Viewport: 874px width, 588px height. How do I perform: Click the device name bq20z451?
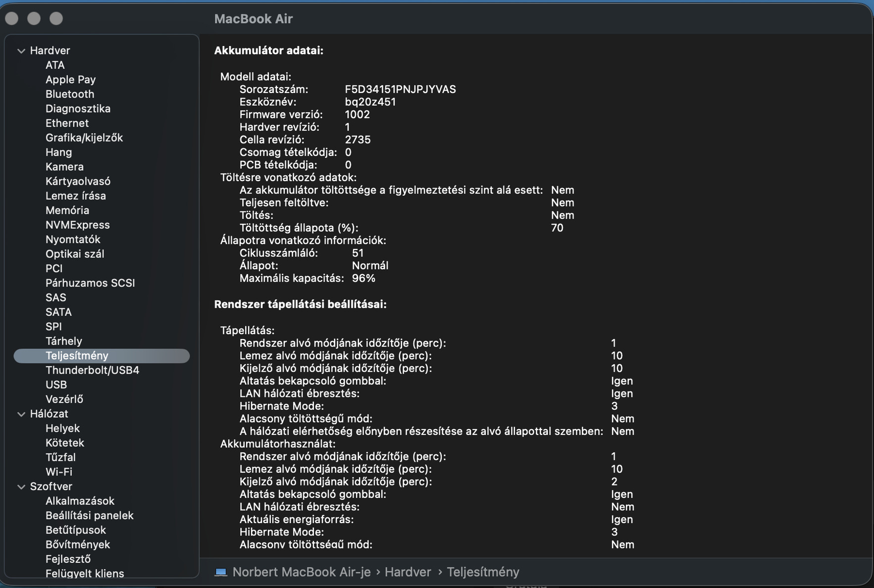[x=370, y=102]
